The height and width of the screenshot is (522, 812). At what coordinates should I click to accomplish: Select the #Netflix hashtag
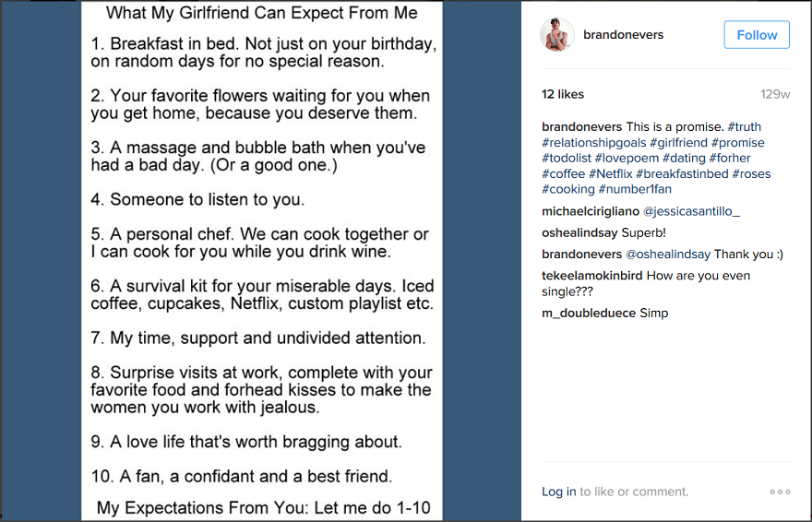[611, 173]
